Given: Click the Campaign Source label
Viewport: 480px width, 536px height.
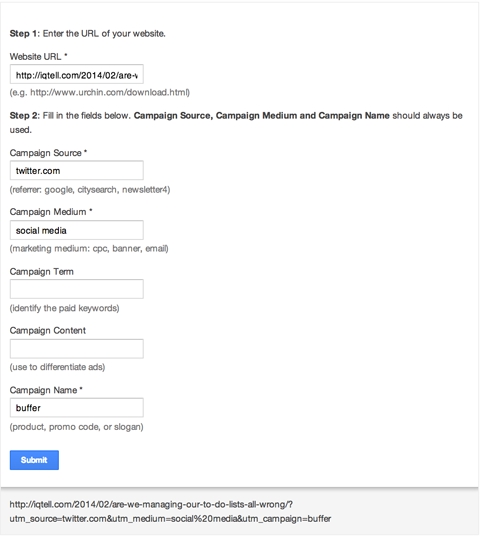Looking at the screenshot, I should point(48,153).
